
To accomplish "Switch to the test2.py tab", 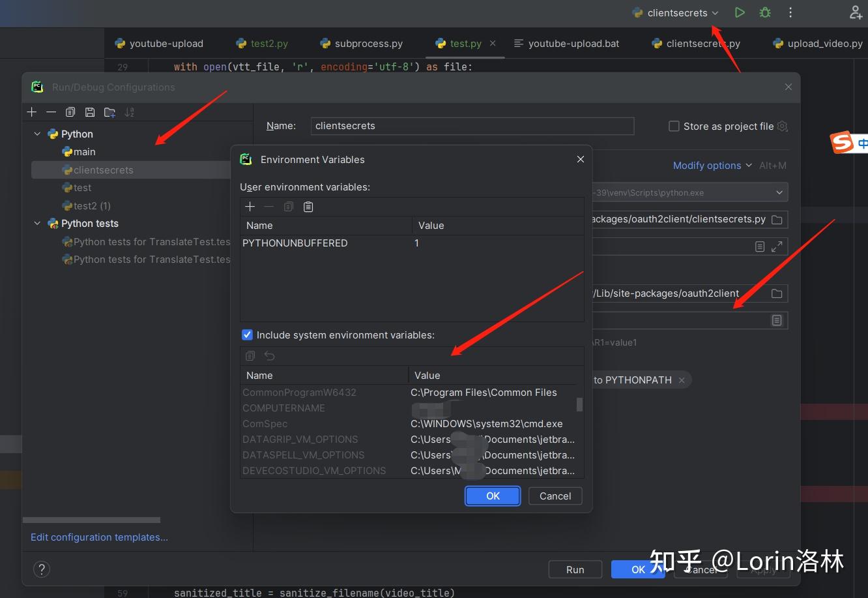I will (262, 44).
